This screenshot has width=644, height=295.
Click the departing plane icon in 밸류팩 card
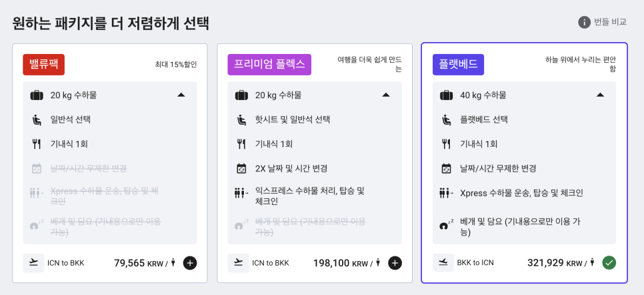[x=34, y=262]
